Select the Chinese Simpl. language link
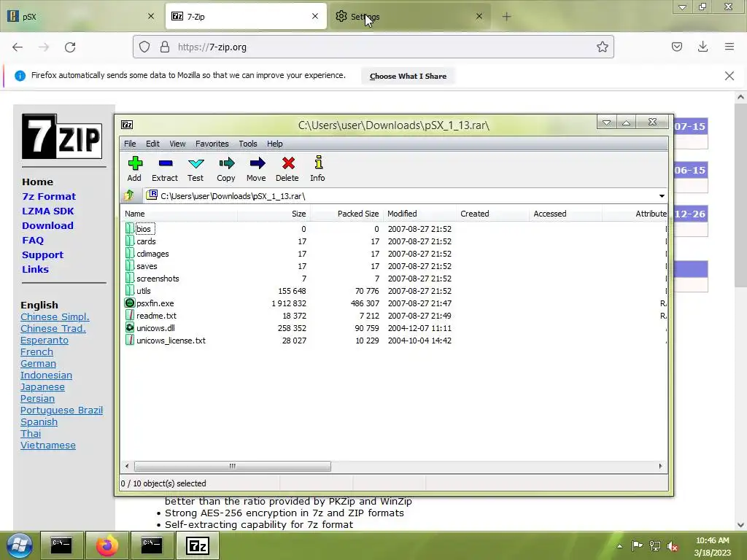The width and height of the screenshot is (747, 560). 55,316
